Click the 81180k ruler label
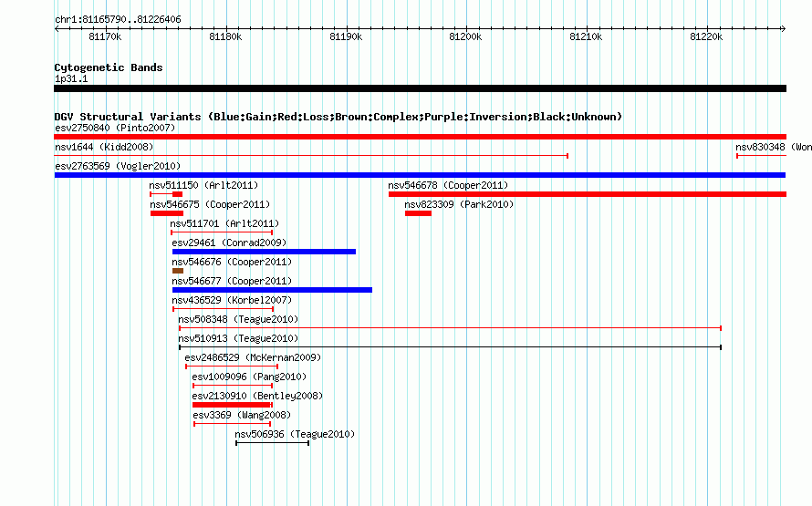Image resolution: width=812 pixels, height=506 pixels. pyautogui.click(x=225, y=36)
